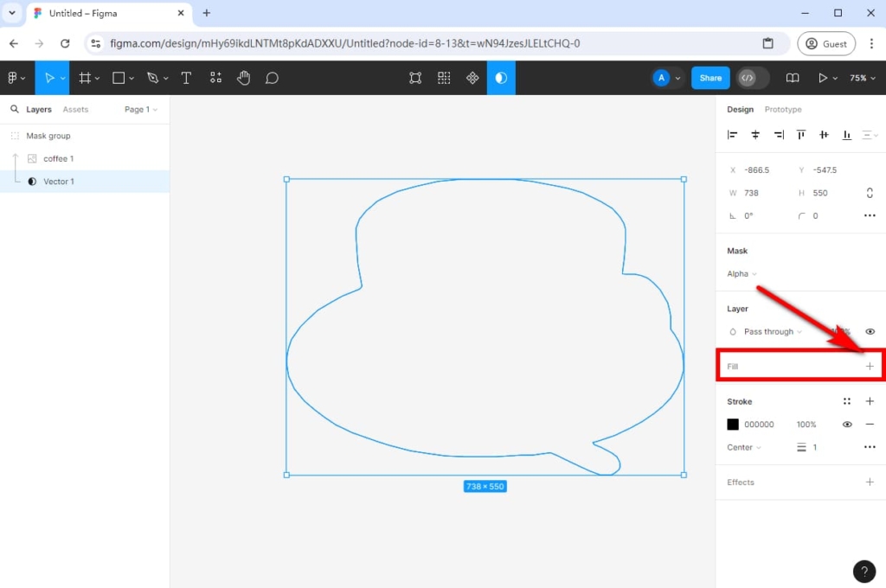Screen dimensions: 886x588
Task: Toggle visibility of the layer in Layer section
Action: click(870, 331)
